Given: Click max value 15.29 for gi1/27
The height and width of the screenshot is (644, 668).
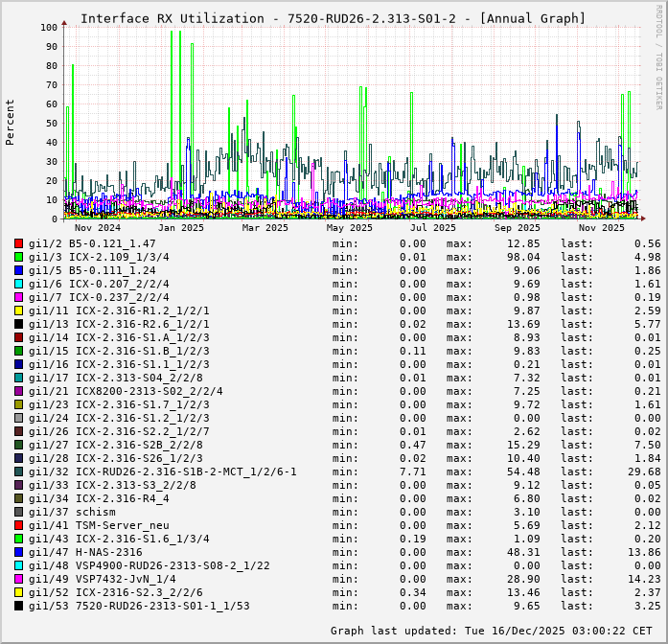Looking at the screenshot, I should (x=523, y=445).
